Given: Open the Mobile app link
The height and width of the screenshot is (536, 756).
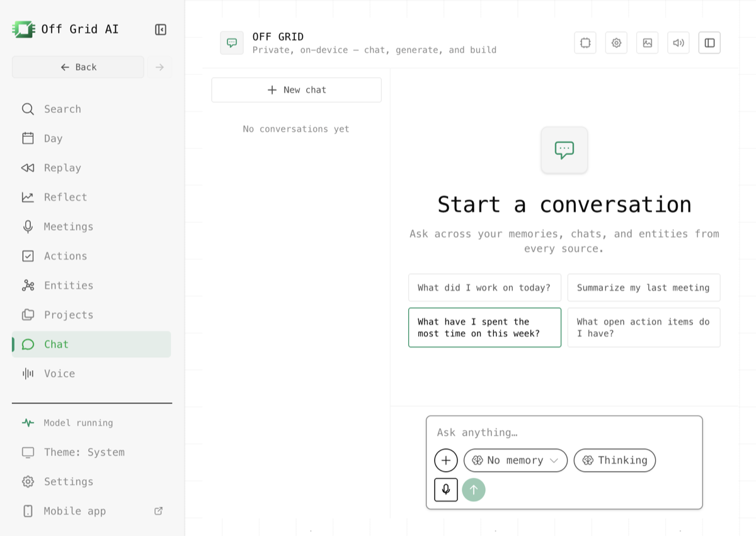Looking at the screenshot, I should coord(91,511).
